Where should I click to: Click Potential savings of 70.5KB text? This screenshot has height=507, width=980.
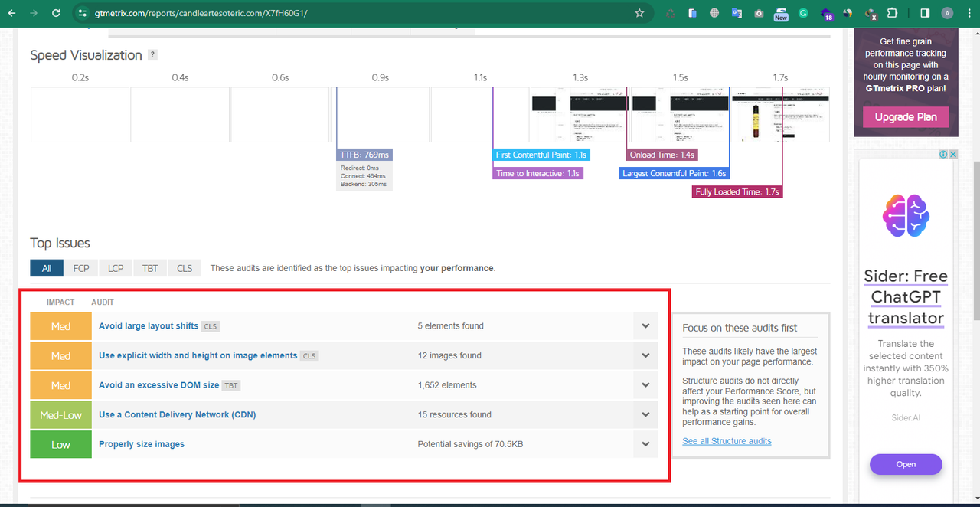click(470, 444)
